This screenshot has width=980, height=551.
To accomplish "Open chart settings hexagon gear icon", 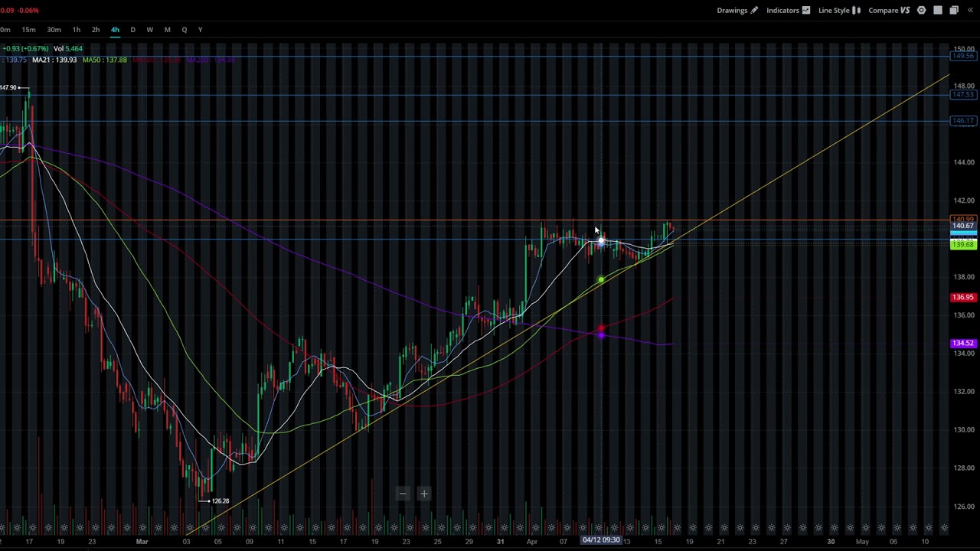I will (922, 10).
